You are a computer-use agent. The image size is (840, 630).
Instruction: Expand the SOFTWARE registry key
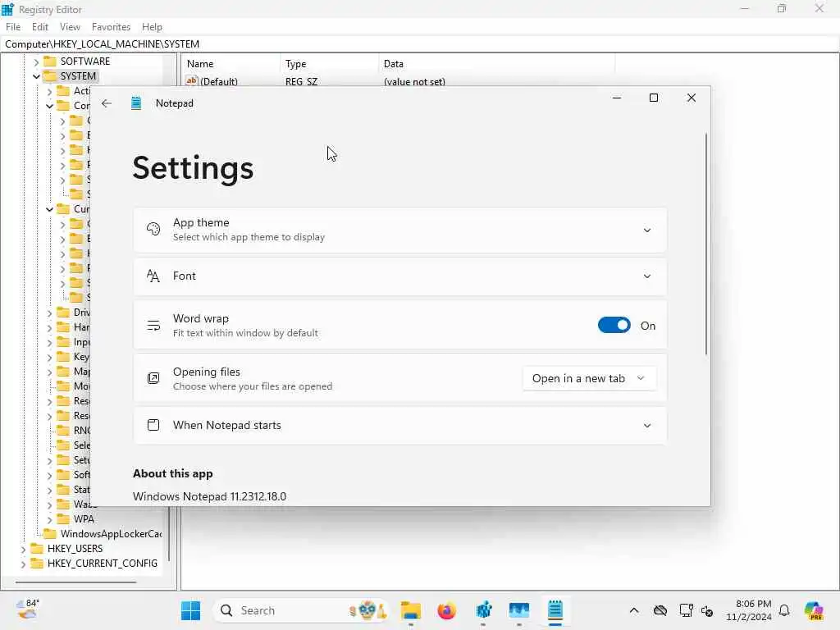[x=36, y=62]
